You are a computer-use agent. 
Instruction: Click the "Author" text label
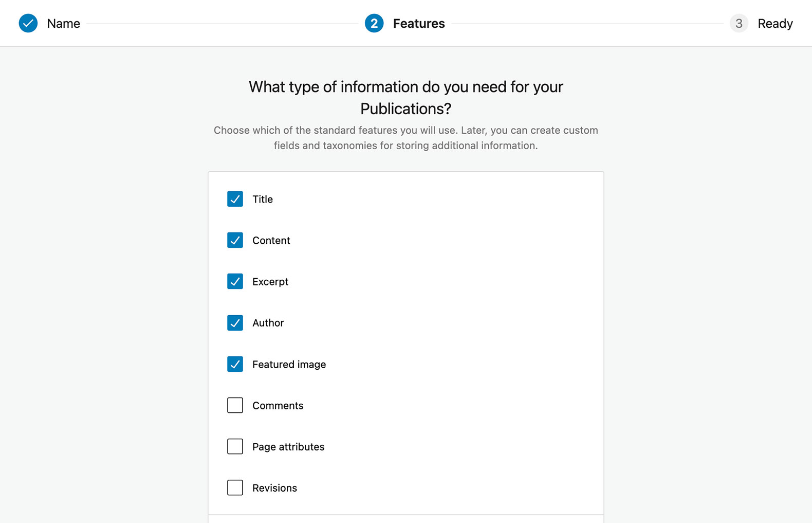click(268, 323)
